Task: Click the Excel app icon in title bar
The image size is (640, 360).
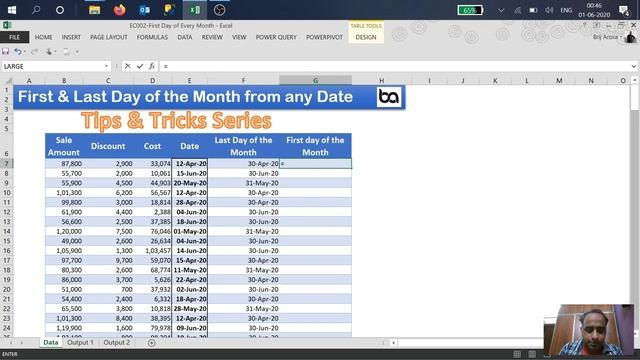Action: tap(7, 25)
